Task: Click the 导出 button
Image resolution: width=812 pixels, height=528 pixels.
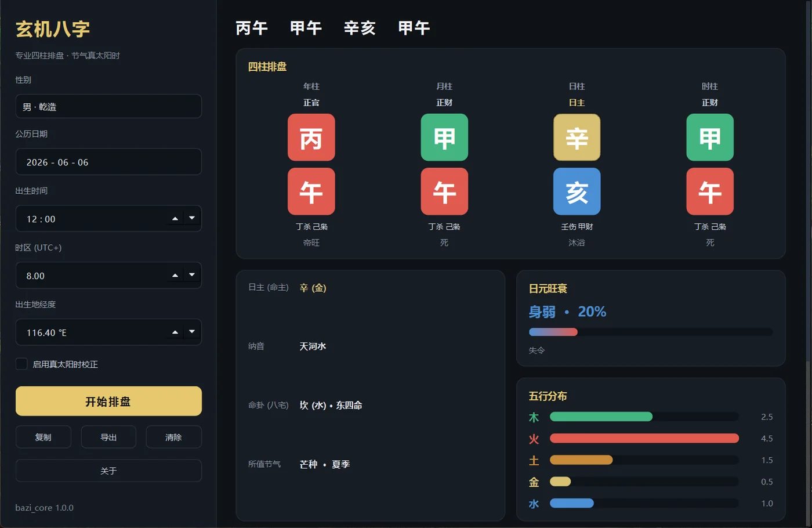Action: 108,437
